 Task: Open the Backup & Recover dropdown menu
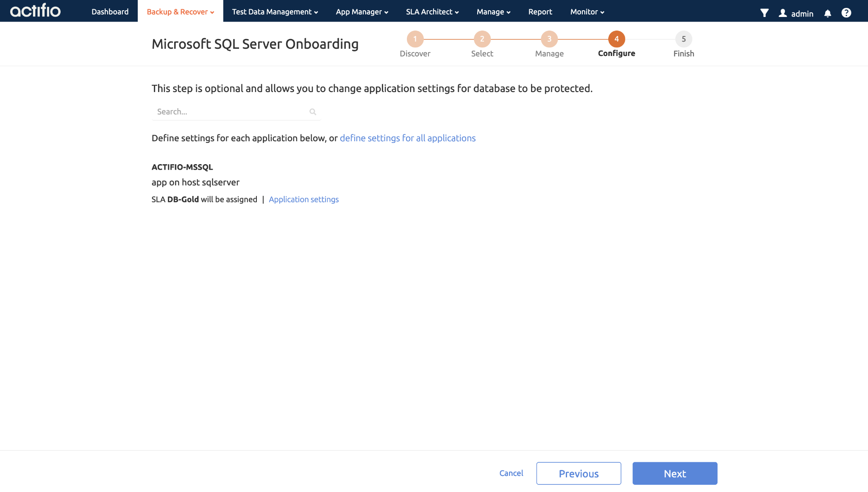[180, 11]
